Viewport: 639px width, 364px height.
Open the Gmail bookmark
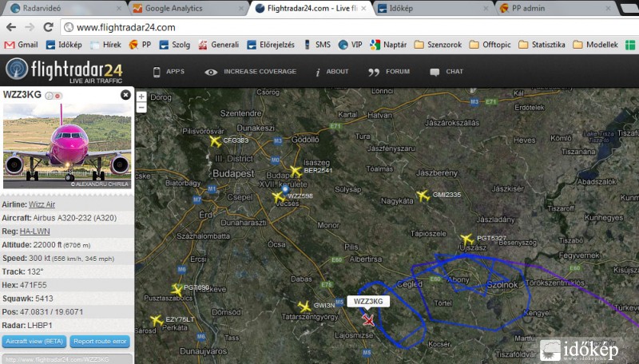[22, 45]
